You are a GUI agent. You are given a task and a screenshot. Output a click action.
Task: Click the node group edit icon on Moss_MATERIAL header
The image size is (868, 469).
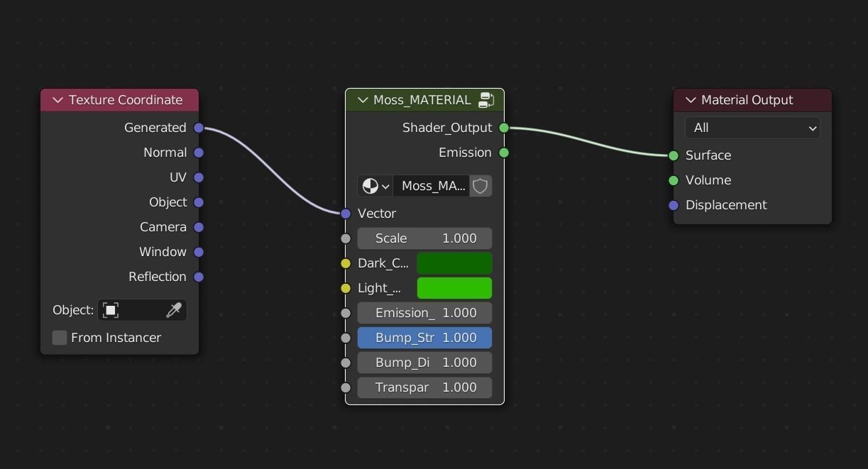point(486,100)
